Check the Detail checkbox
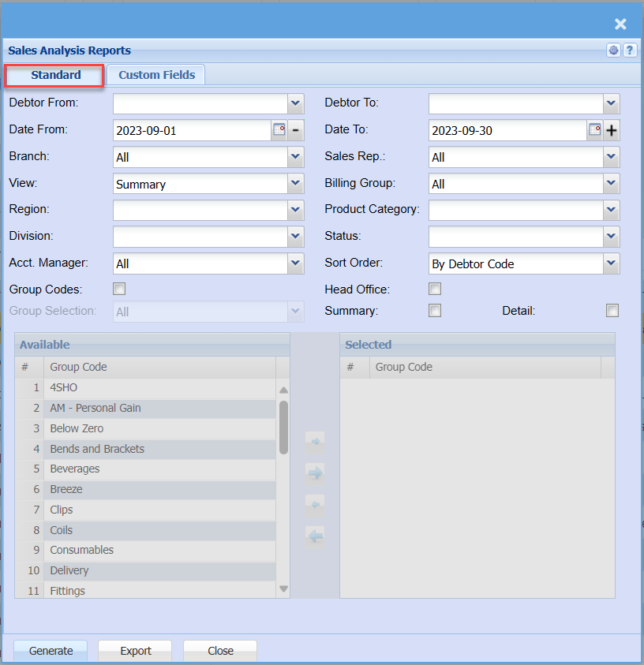The image size is (644, 665). pyautogui.click(x=612, y=311)
